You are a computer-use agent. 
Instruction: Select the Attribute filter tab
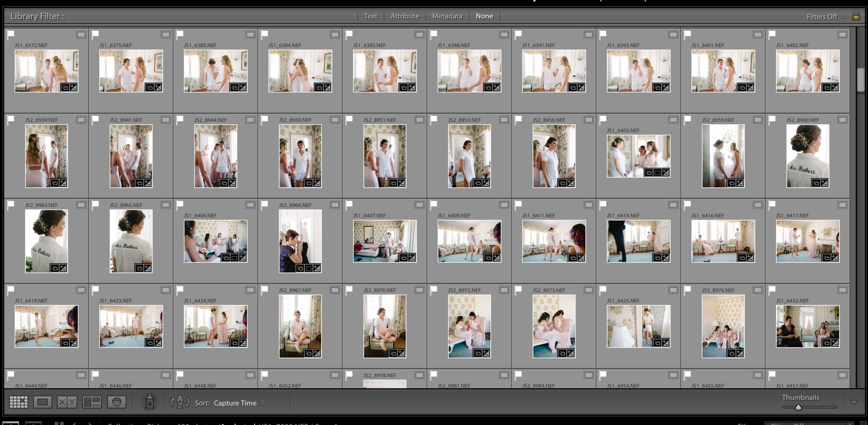(x=404, y=16)
